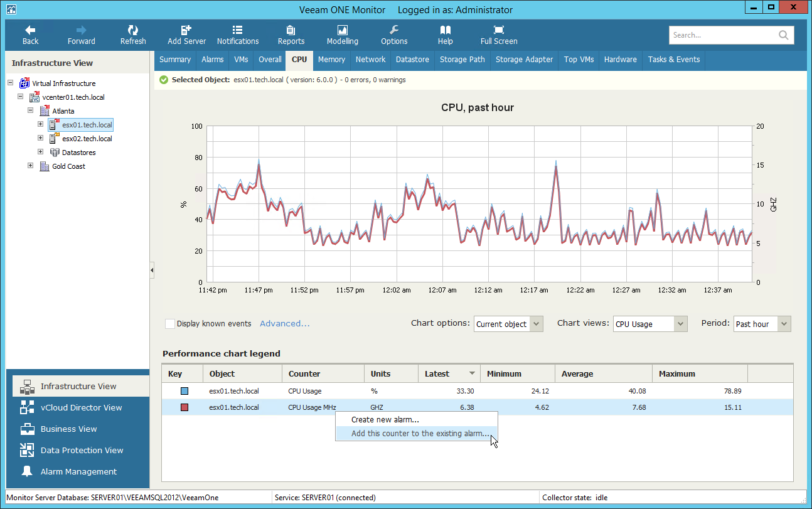
Task: Open Options wrench menu
Action: click(394, 35)
